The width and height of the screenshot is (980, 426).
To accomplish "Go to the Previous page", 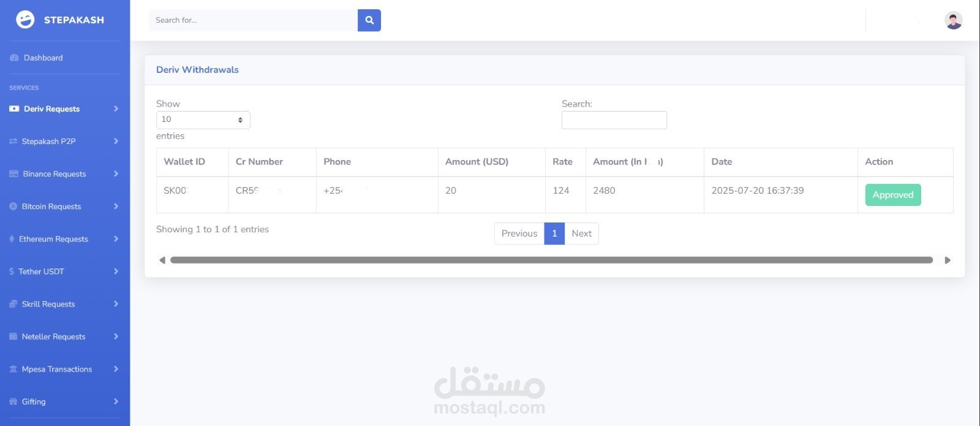I will click(x=519, y=234).
